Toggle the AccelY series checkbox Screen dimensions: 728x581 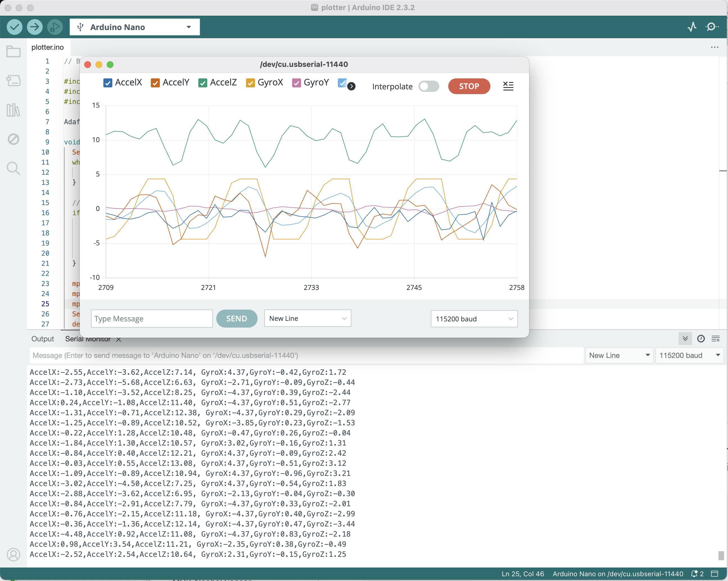coord(155,83)
